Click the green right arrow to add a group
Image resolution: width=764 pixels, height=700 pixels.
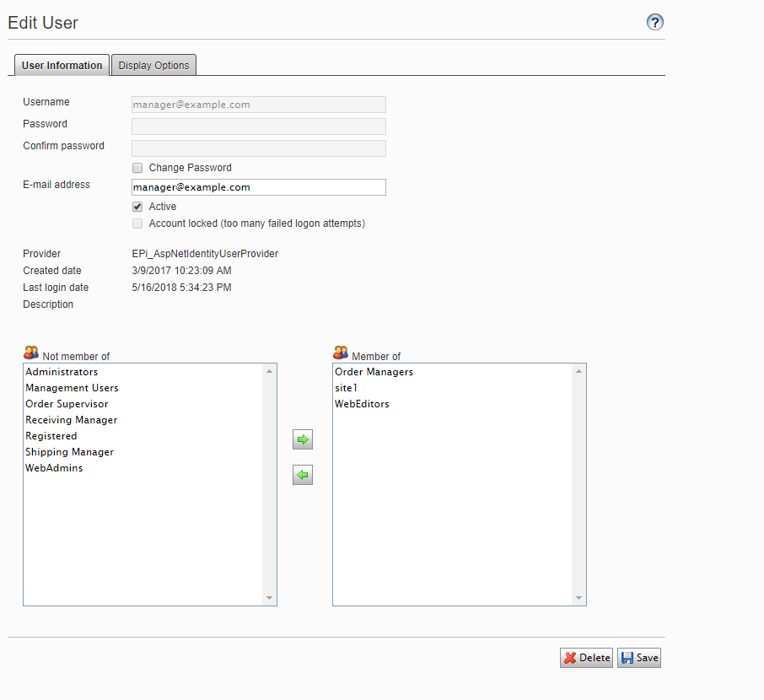[302, 439]
